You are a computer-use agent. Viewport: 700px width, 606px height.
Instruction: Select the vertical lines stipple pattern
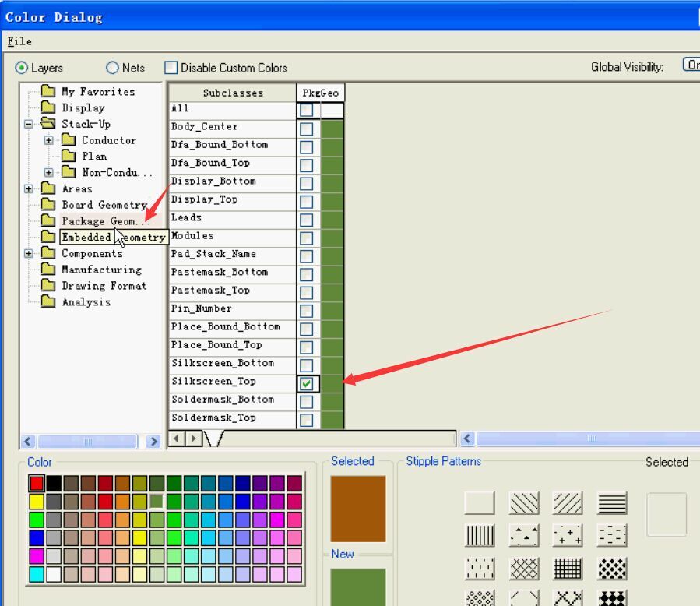480,535
